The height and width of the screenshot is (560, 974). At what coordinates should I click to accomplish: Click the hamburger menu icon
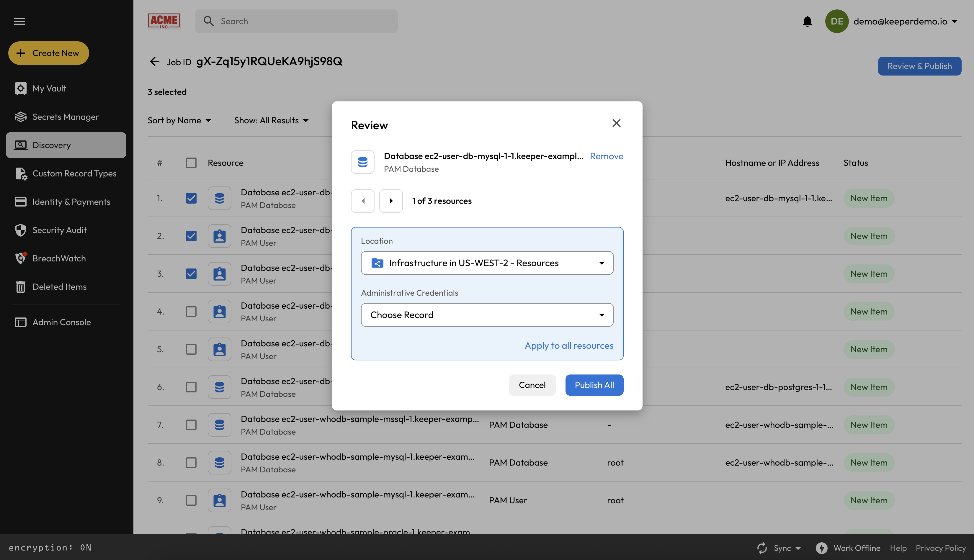[19, 21]
